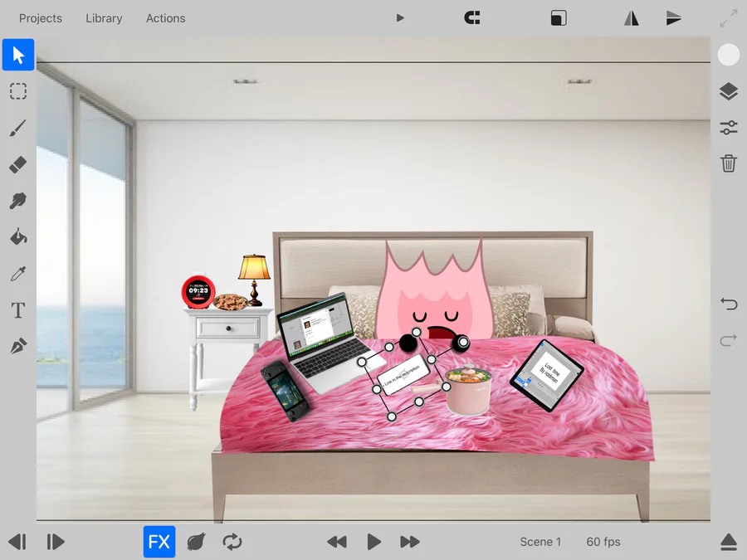Change the 60 fps frame rate
Image resolution: width=747 pixels, height=560 pixels.
603,542
